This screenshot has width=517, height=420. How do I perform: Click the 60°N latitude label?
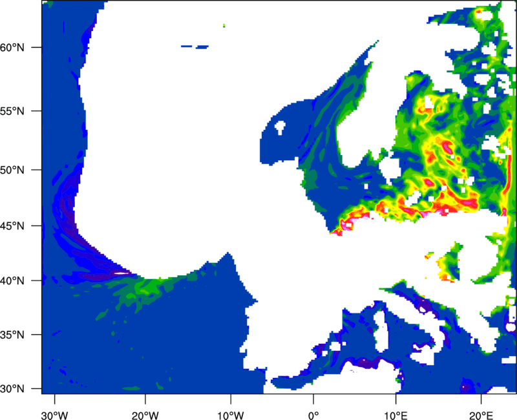point(12,47)
